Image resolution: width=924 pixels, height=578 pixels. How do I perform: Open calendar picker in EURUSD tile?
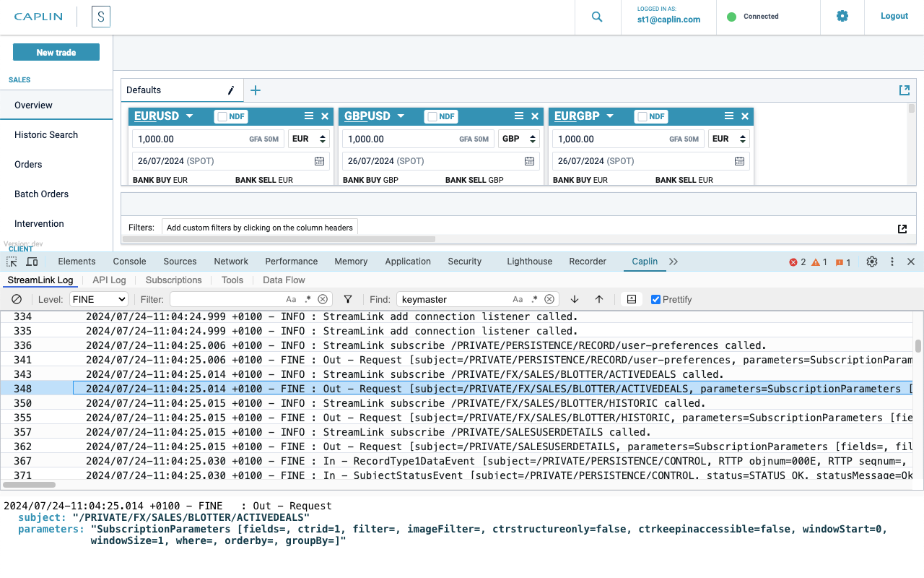pyautogui.click(x=319, y=161)
